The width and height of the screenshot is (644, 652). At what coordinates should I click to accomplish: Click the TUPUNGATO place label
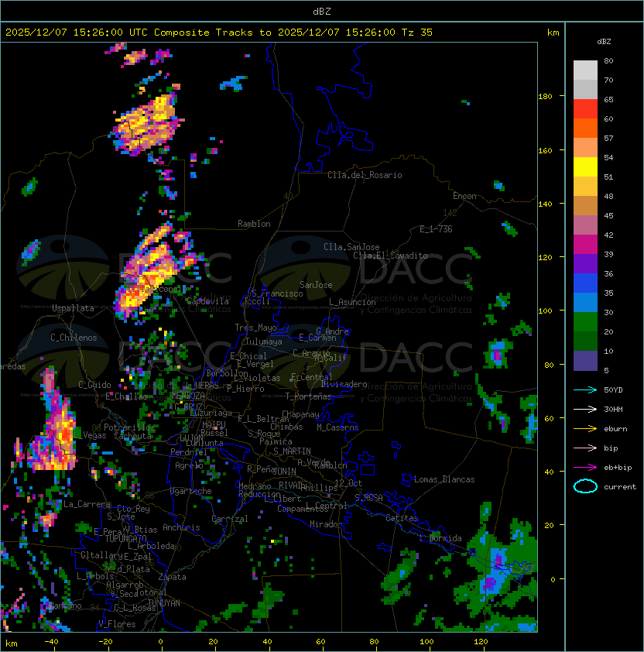125,538
